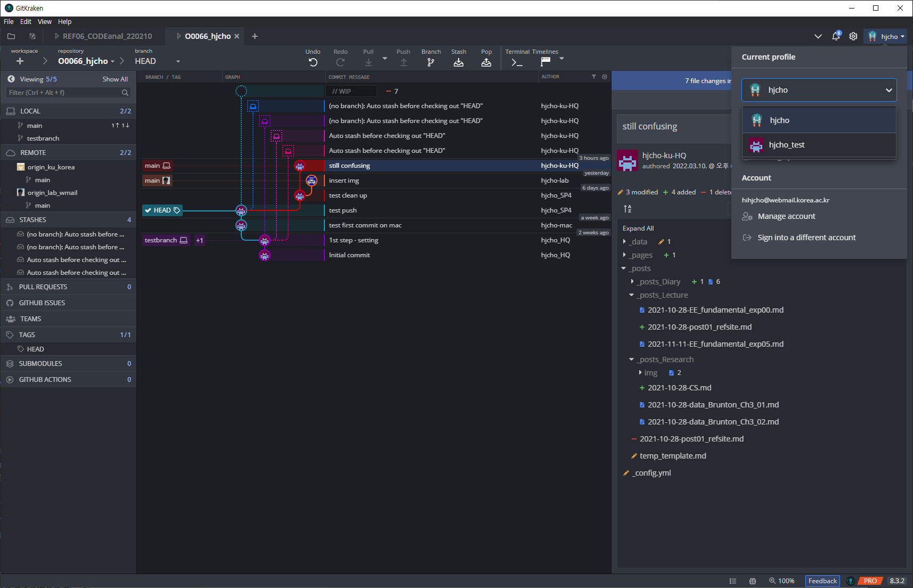Viewport: 913px width, 588px height.
Task: Toggle the commit column filter funnel
Action: point(594,77)
